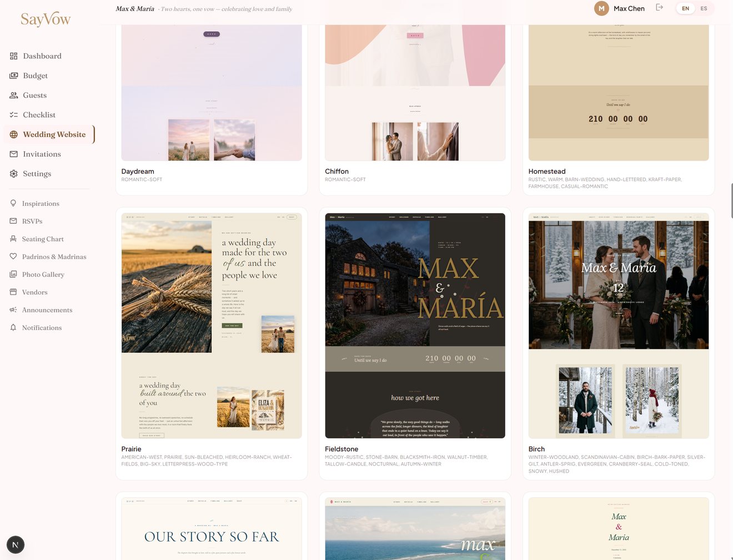733x560 pixels.
Task: Click the page vertical scrollbar
Action: [x=731, y=201]
